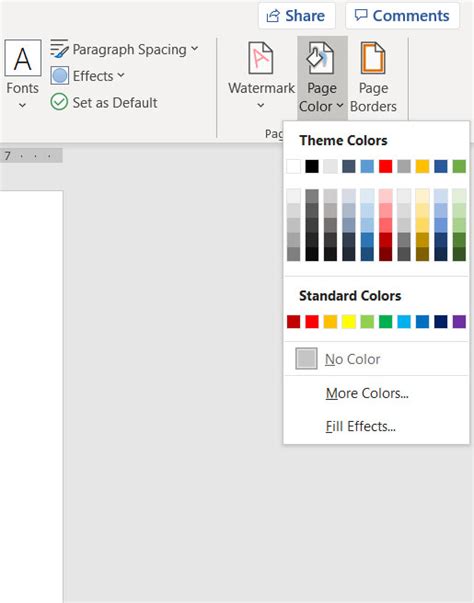Expand the Watermark dropdown chevron
Viewport: 474px width, 603px height.
pyautogui.click(x=261, y=105)
